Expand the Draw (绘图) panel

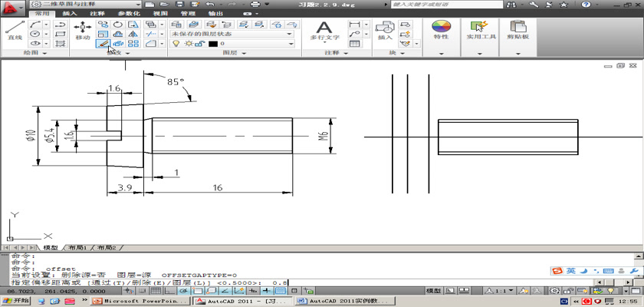(35, 53)
